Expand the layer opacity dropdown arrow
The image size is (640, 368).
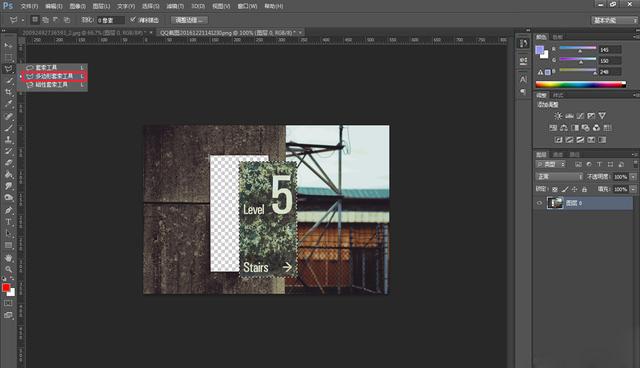pos(633,177)
